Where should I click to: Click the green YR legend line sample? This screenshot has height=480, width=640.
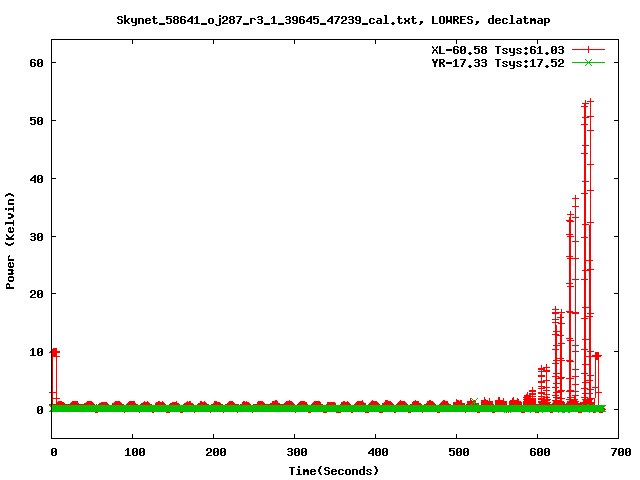point(588,62)
